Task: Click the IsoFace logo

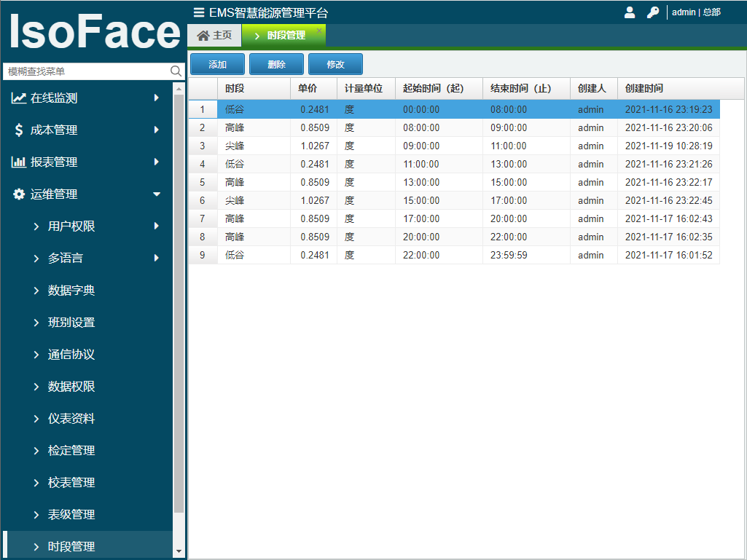Action: 94,31
